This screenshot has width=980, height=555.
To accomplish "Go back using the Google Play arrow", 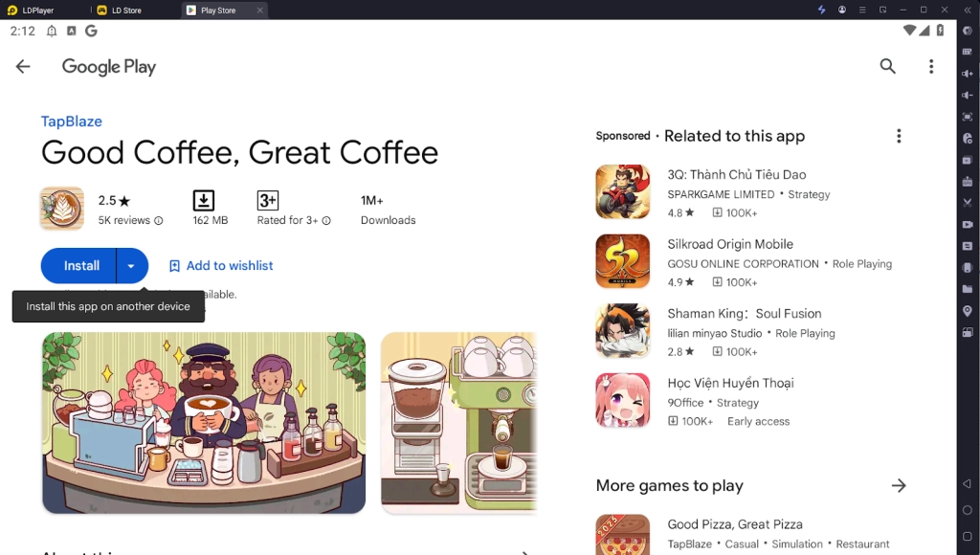I will point(23,66).
